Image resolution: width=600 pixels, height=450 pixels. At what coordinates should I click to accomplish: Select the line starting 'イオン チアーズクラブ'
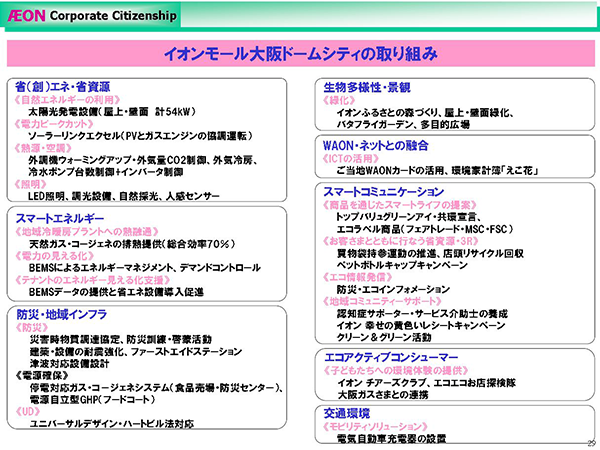(x=427, y=382)
